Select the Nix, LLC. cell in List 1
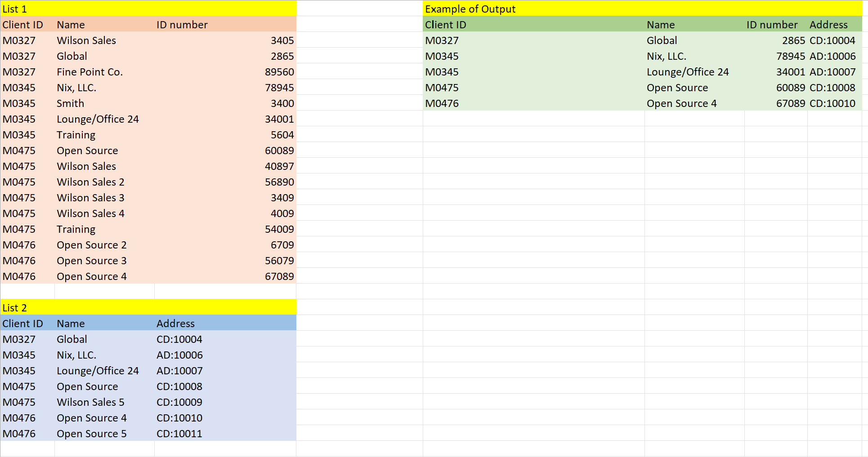868x457 pixels. pyautogui.click(x=76, y=87)
